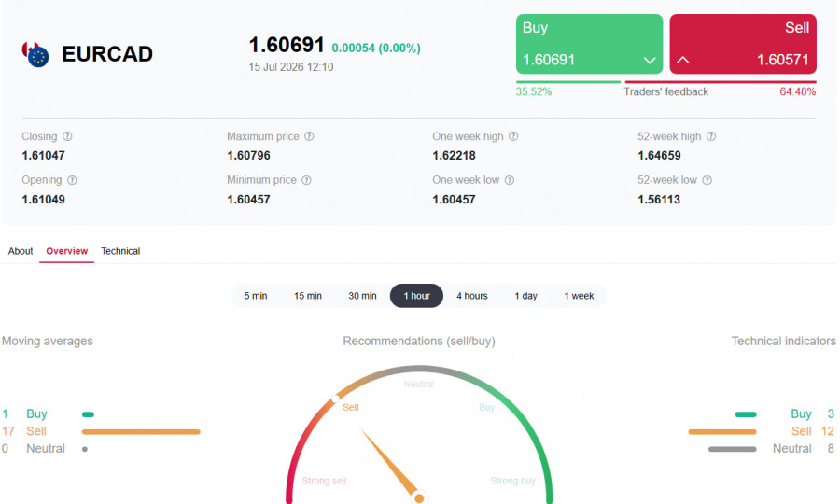
Task: Click the EURCAD currency pair flag icon
Action: (x=35, y=54)
